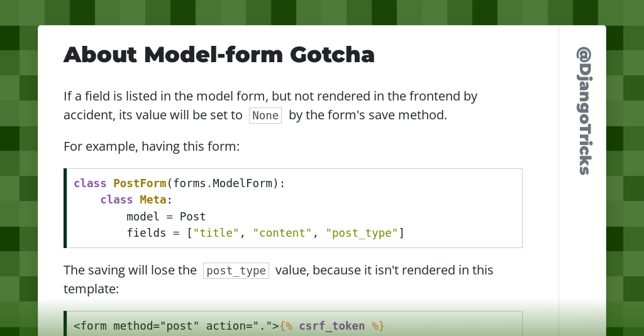Image resolution: width=644 pixels, height=336 pixels.
Task: Click the @DjangoTricks handle in the sidebar
Action: click(x=583, y=111)
